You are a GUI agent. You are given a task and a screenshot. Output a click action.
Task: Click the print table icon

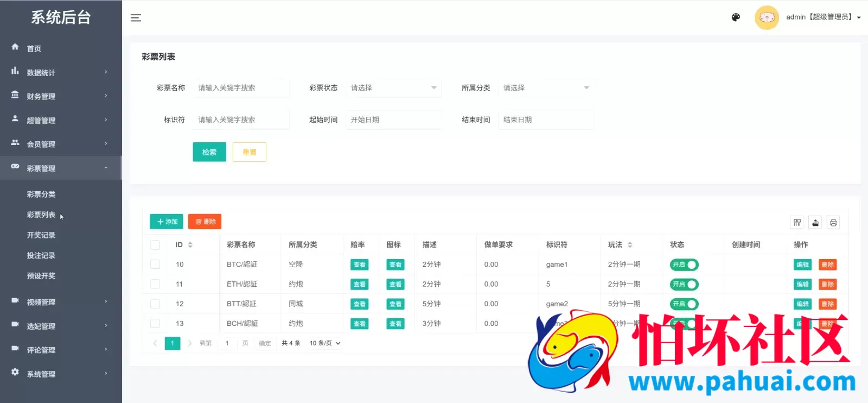833,223
